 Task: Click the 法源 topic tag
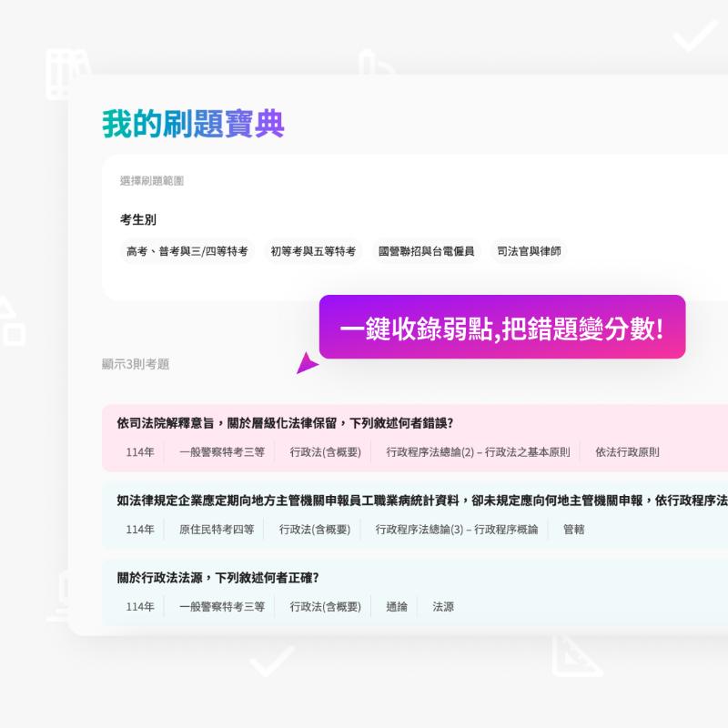pos(442,606)
